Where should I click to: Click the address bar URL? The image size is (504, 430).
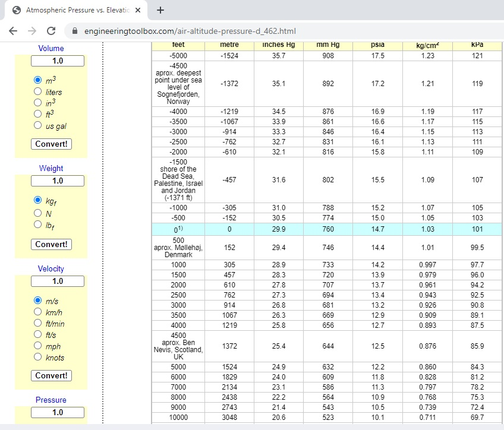coord(190,31)
